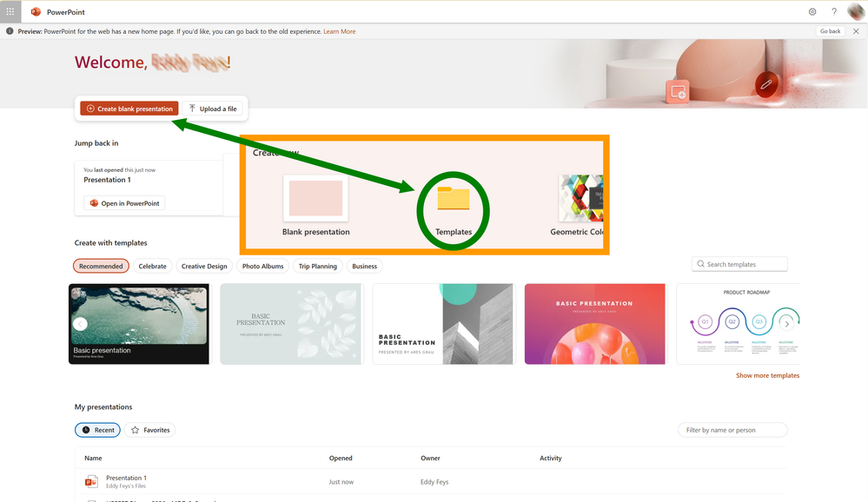Click the preview info icon
This screenshot has width=868, height=502.
(10, 31)
